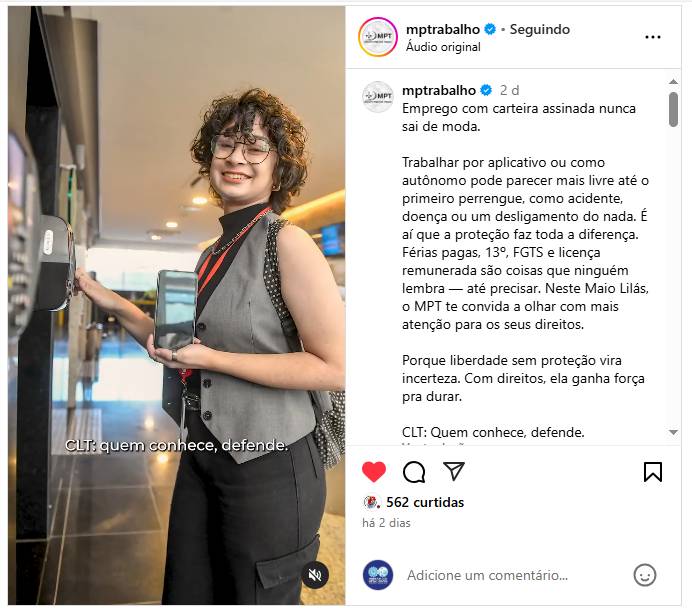Unmute the video with the muted speaker icon

tap(315, 575)
